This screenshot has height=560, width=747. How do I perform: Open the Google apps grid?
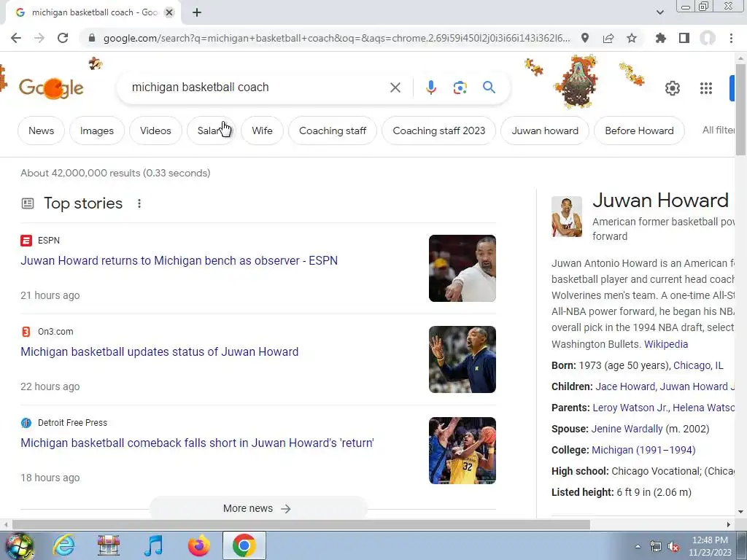pyautogui.click(x=706, y=88)
